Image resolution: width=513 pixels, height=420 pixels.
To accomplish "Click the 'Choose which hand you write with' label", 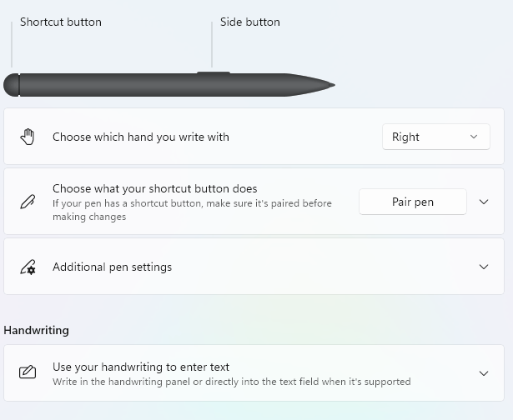I will [x=141, y=137].
